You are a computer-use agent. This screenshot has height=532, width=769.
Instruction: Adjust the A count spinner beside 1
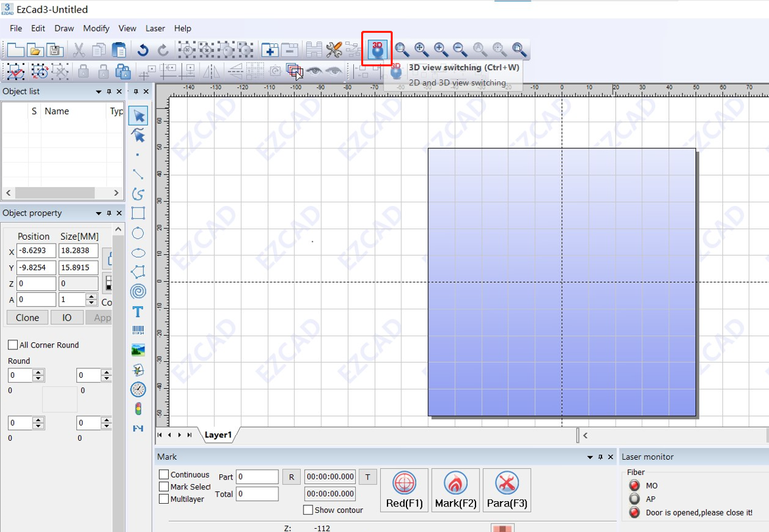click(91, 299)
